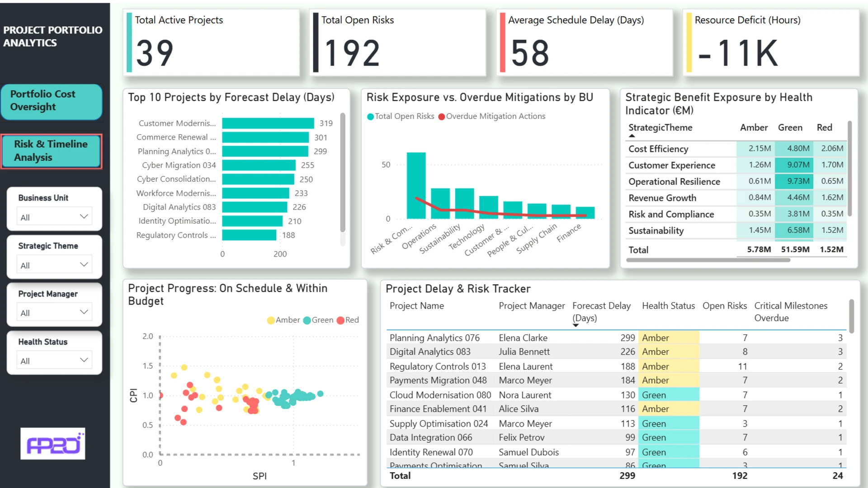Click the Total Open Risks legend marker

click(371, 117)
